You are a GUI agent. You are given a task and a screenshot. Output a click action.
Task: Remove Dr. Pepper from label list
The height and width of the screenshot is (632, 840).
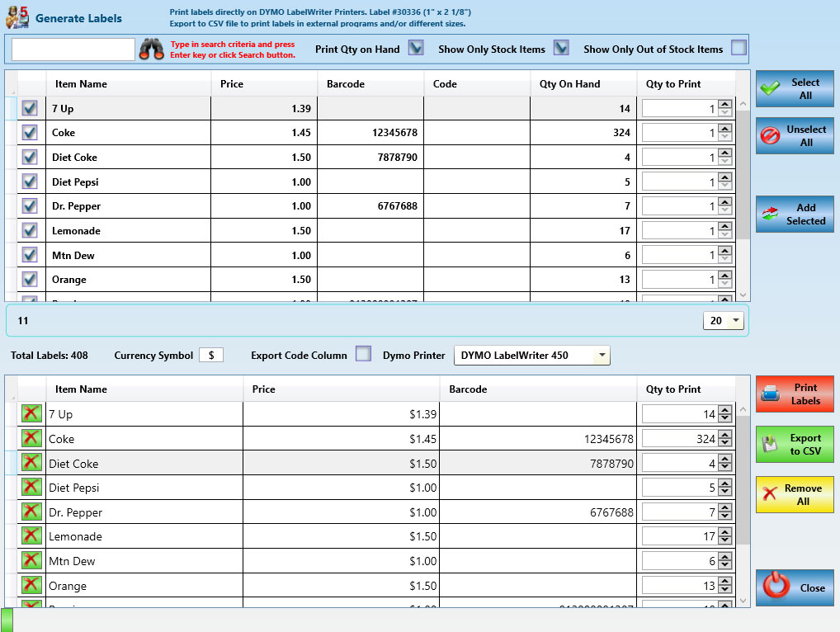pyautogui.click(x=31, y=512)
